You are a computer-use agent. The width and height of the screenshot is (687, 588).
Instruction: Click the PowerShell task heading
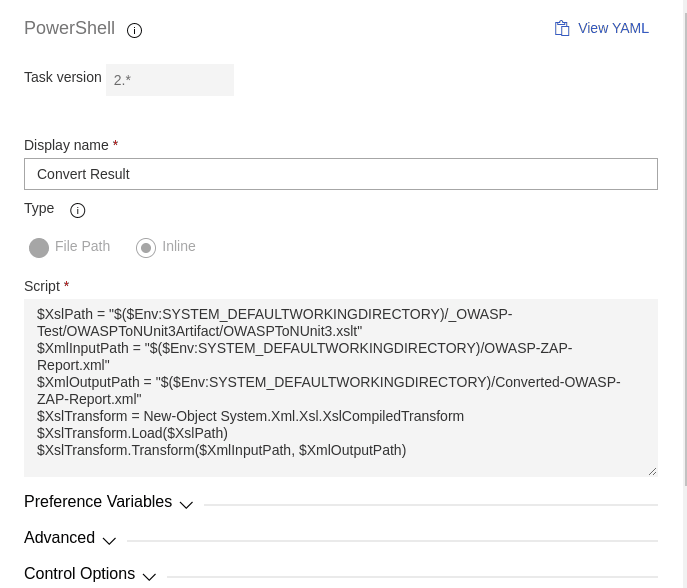point(69,28)
